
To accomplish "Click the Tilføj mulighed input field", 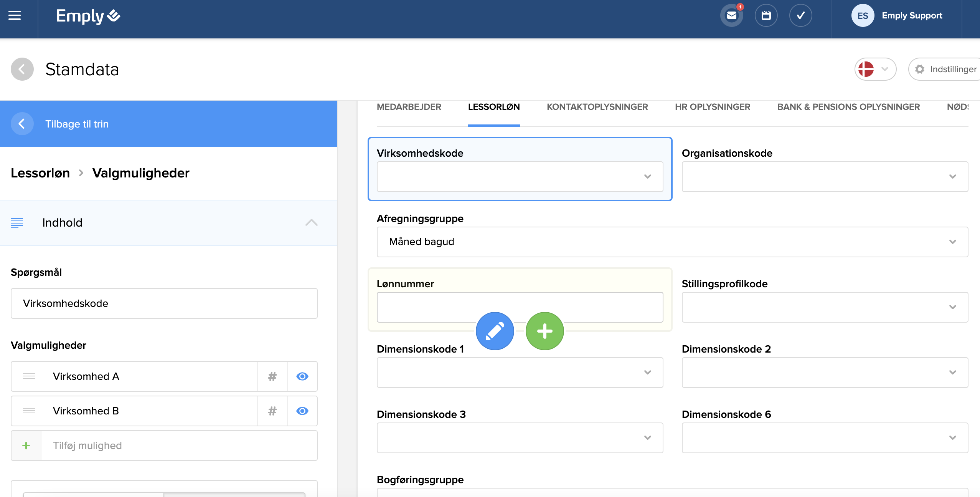I will (179, 446).
